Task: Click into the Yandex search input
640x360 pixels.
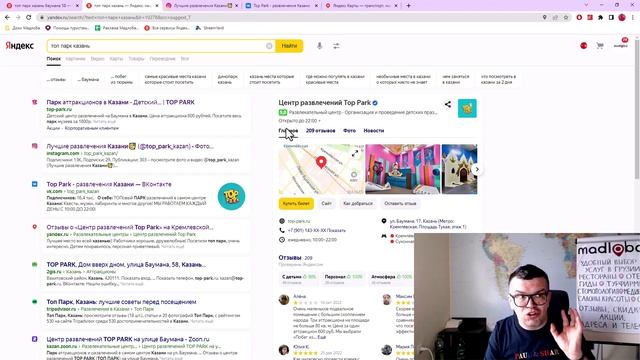Action: (x=157, y=46)
